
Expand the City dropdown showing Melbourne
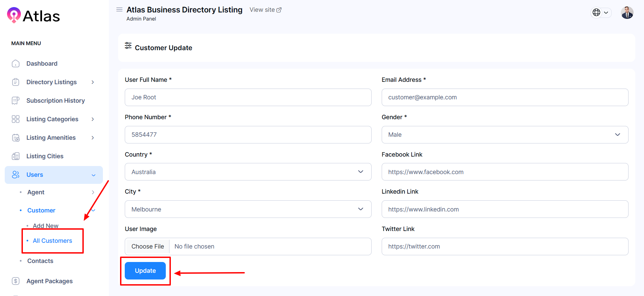tap(248, 209)
